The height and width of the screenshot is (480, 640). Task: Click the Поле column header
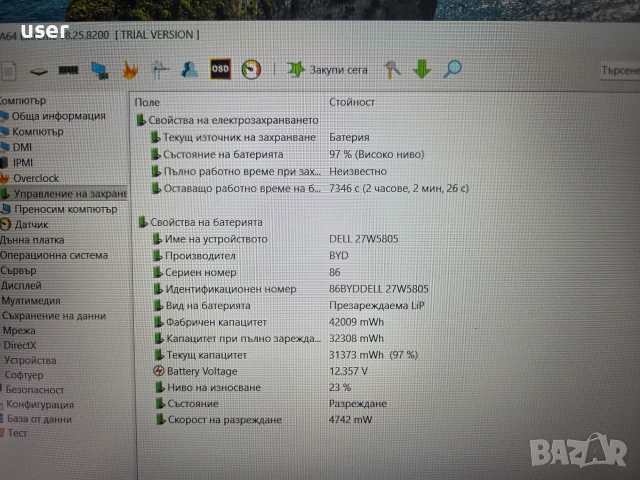coord(147,102)
